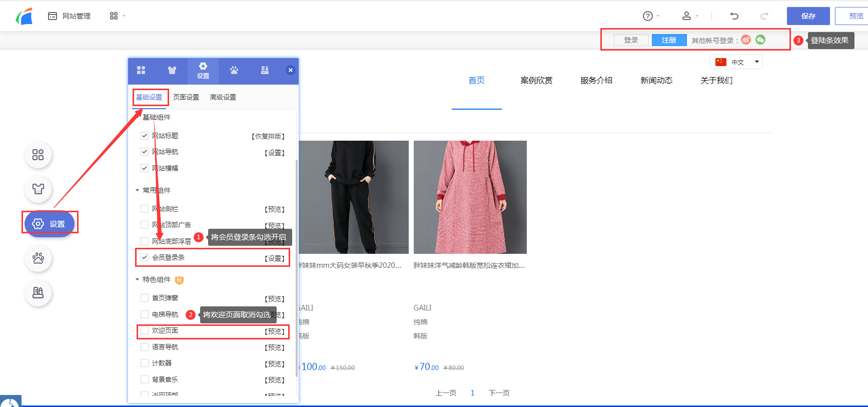Open 胖妹妹洋气减龄韩版宽松连衣裙 product title

point(469,265)
